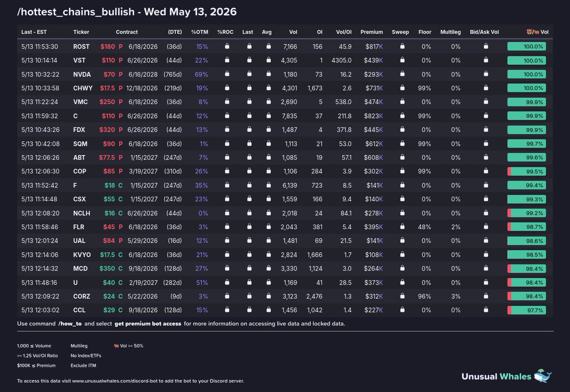Click the bear/bull emoji Vol column header
This screenshot has height=392, width=570.
537,32
